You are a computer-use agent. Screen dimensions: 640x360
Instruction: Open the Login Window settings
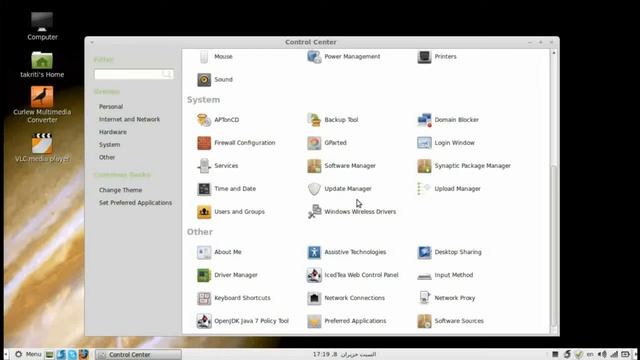(446, 143)
